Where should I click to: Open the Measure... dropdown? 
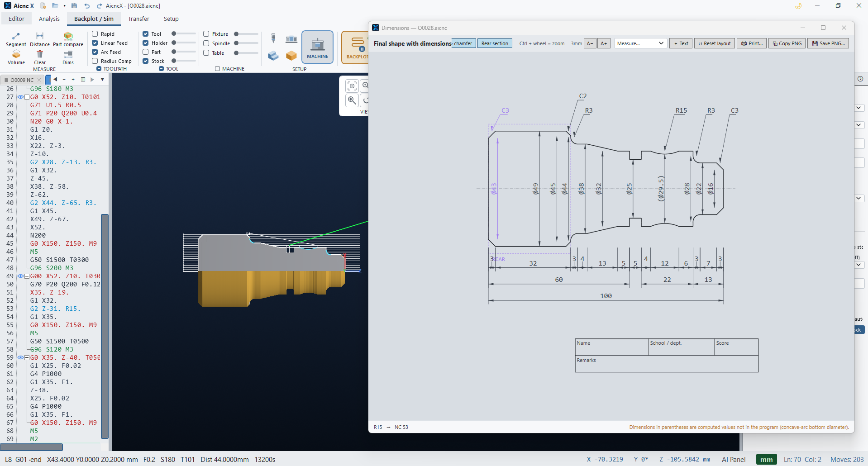click(640, 43)
